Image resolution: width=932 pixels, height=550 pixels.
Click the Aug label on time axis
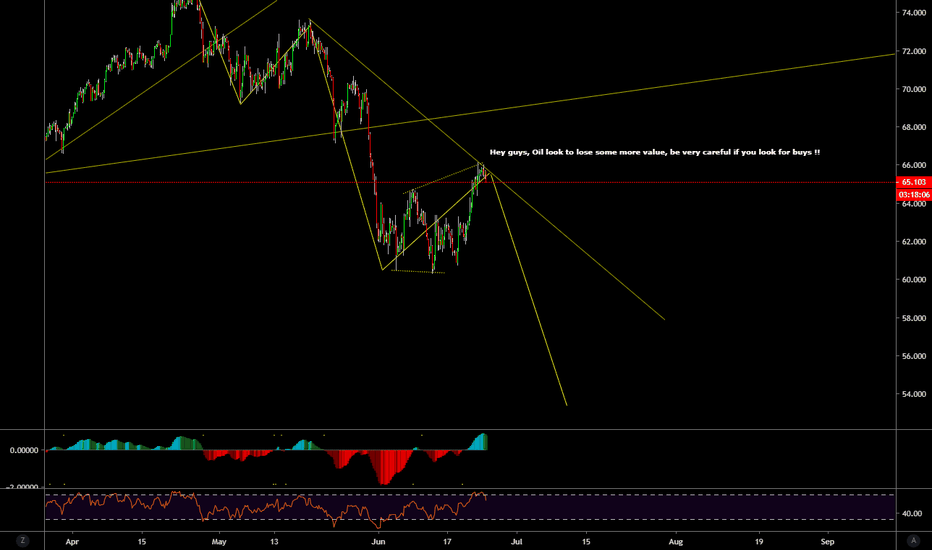coord(675,542)
